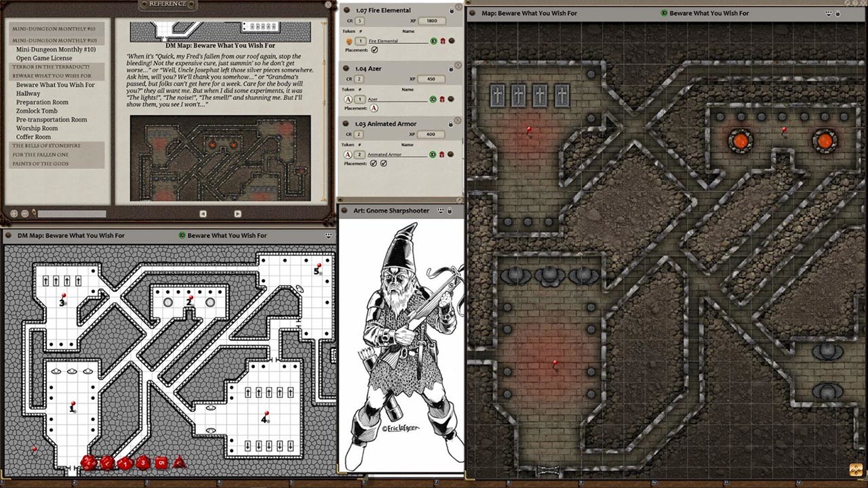The width and height of the screenshot is (868, 488).
Task: Add Fire Elemental to combat via helmet icon
Action: [443, 41]
